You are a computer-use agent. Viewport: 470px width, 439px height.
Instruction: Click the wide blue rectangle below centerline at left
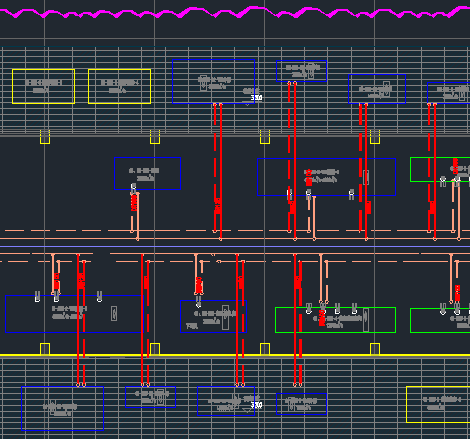click(x=74, y=314)
